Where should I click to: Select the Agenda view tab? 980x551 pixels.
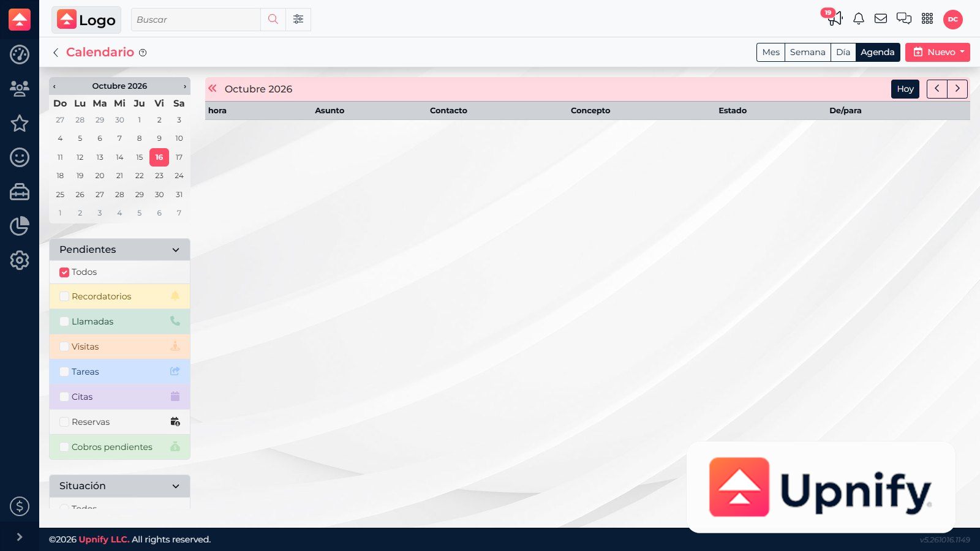878,52
